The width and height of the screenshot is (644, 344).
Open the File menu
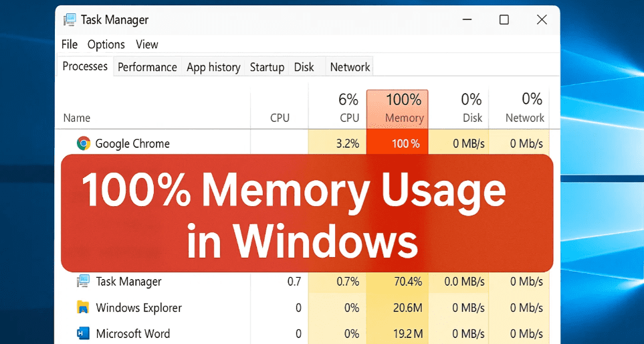click(70, 44)
